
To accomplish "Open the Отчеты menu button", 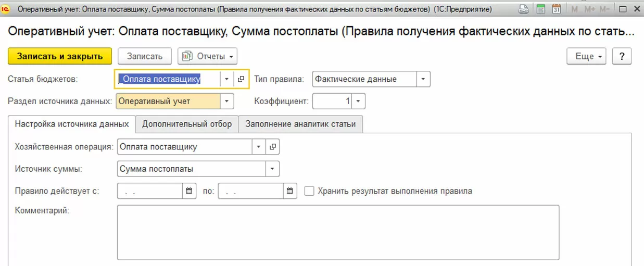I will pos(207,56).
